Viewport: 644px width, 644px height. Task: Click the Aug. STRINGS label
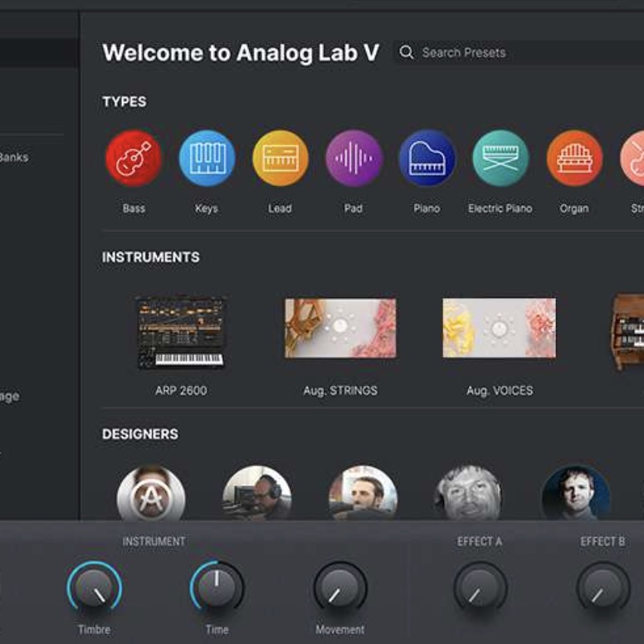[340, 391]
